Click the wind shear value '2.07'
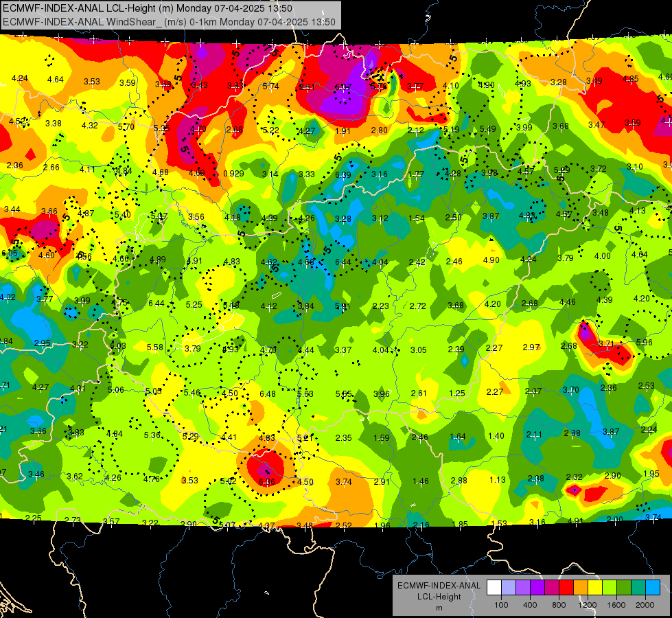This screenshot has width=672, height=618. click(x=533, y=391)
